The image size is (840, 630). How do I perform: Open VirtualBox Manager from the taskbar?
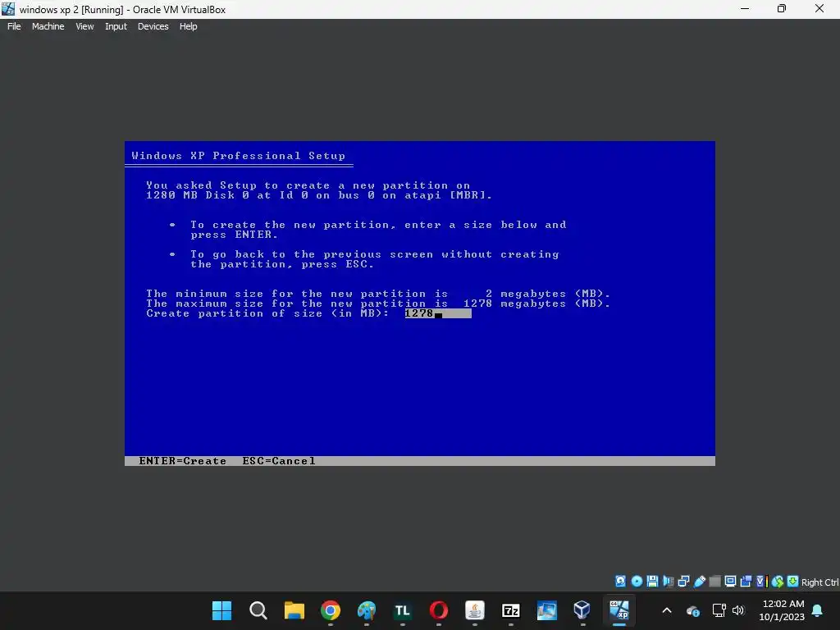[583, 610]
